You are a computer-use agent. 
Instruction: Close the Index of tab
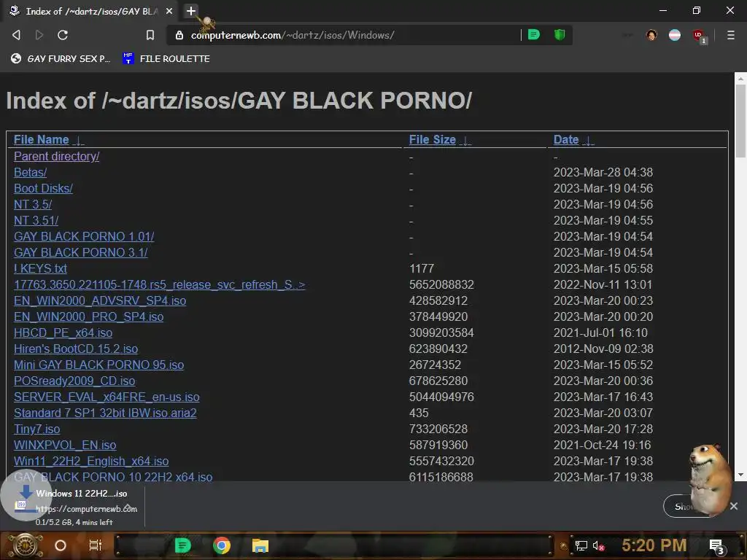(x=169, y=11)
